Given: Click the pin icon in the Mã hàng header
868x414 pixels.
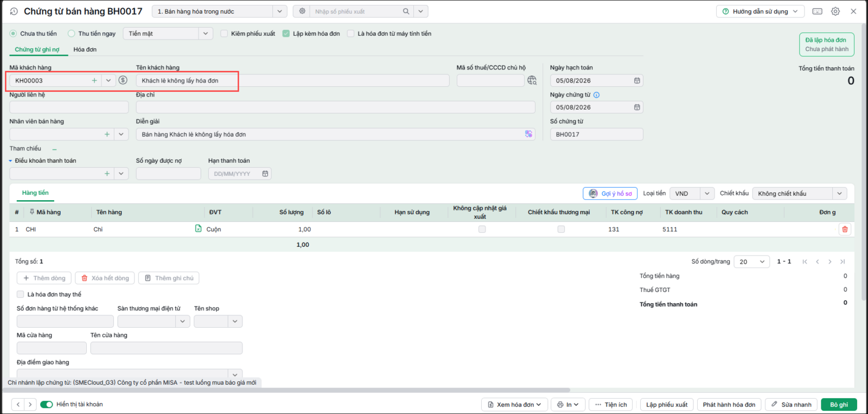Looking at the screenshot, I should (32, 212).
